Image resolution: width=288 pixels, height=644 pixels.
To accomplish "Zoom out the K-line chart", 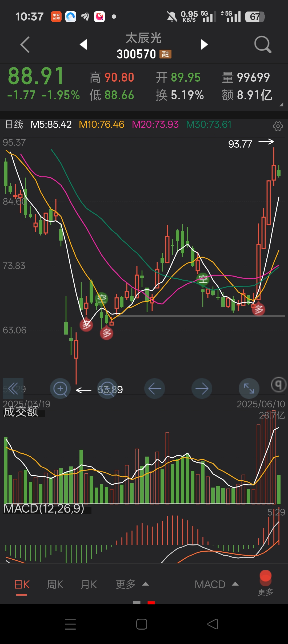I will pyautogui.click(x=107, y=388).
